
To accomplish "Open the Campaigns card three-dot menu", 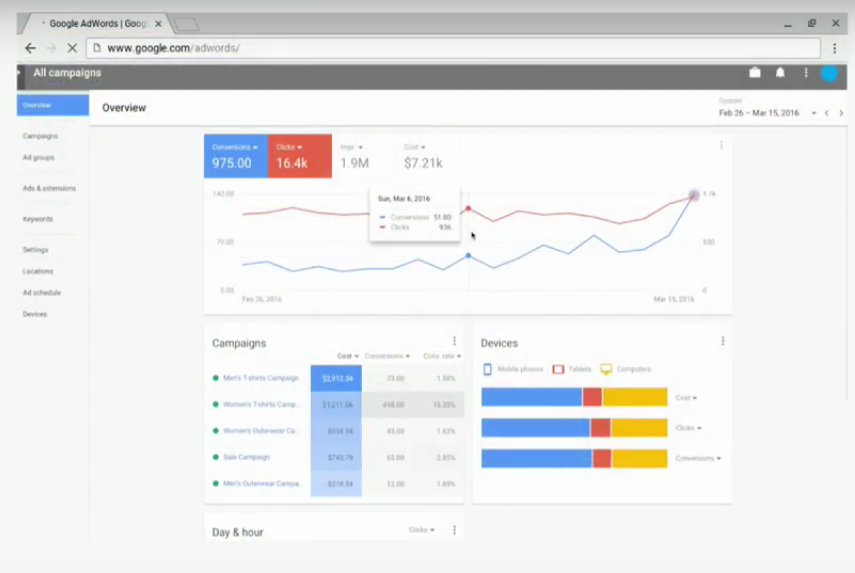I will pyautogui.click(x=454, y=341).
